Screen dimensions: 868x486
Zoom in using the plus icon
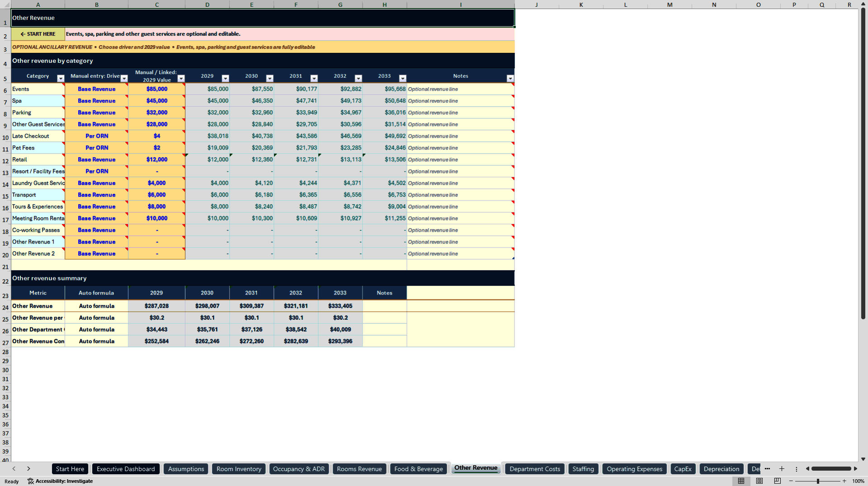844,481
